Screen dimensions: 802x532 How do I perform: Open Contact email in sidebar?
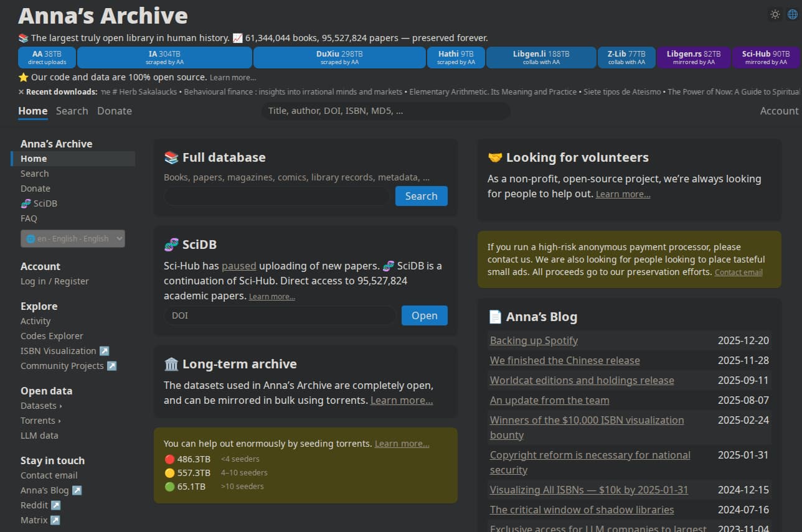(x=49, y=475)
